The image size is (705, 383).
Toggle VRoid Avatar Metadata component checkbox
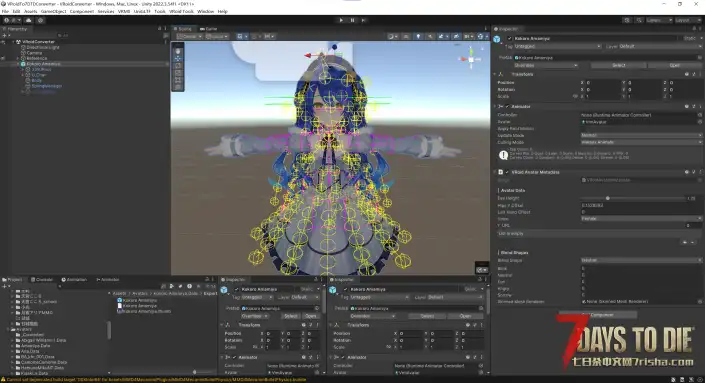[507, 172]
